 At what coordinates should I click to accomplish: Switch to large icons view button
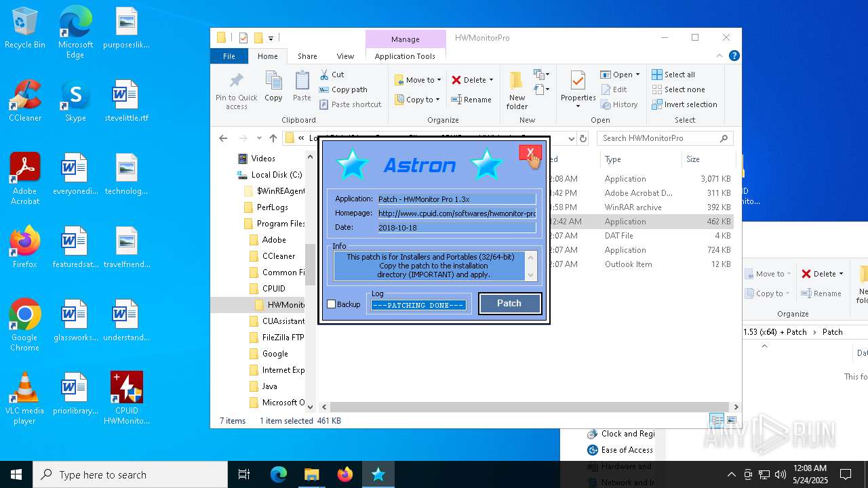(x=732, y=420)
